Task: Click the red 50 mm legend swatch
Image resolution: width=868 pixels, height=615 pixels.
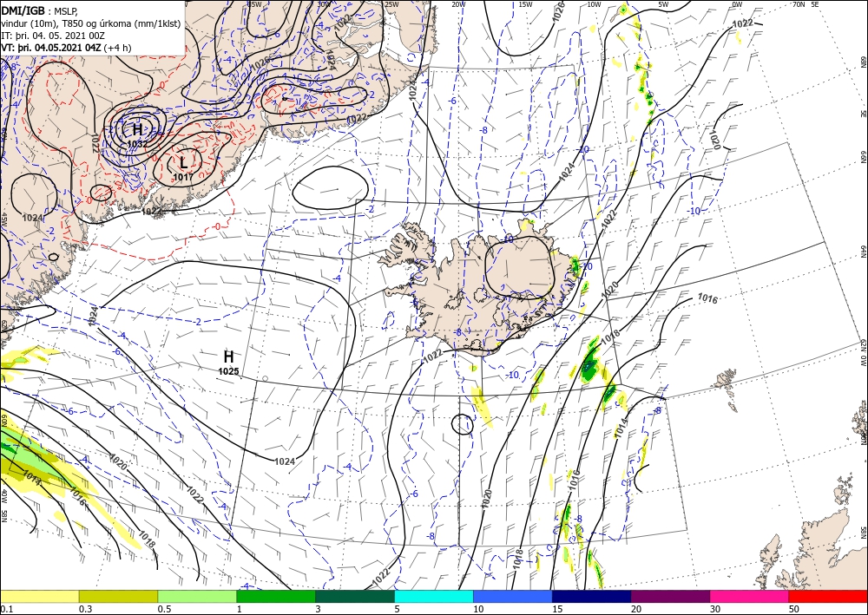Action: 828,596
